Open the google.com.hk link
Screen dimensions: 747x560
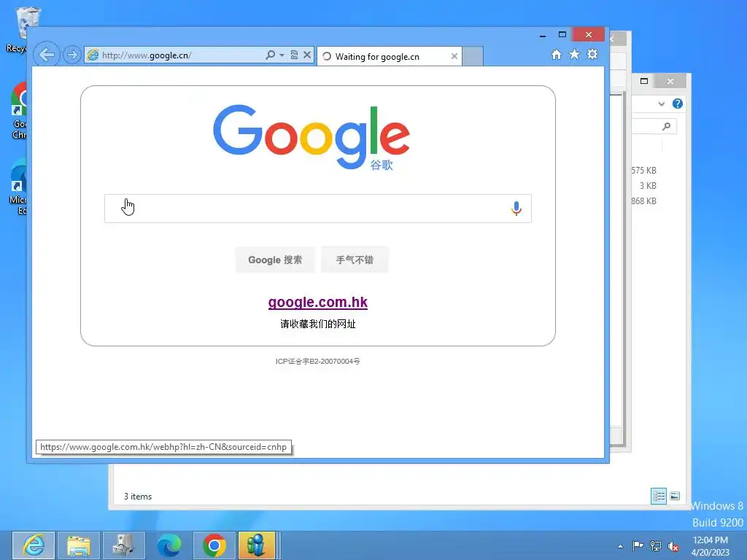[x=318, y=303]
